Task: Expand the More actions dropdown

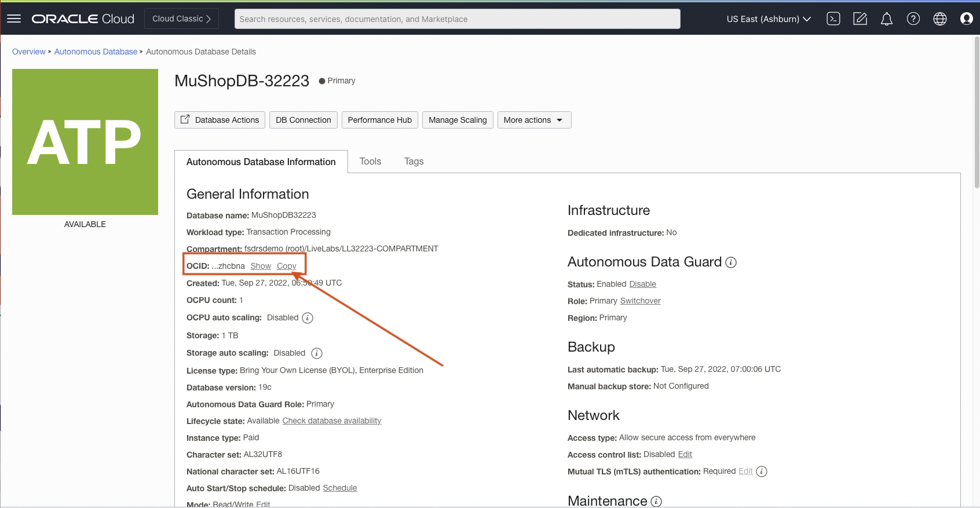Action: coord(534,120)
